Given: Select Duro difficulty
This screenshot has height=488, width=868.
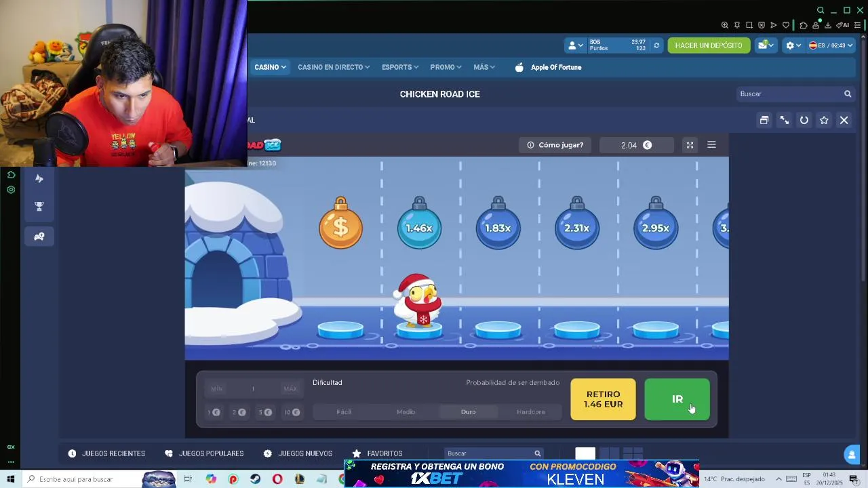Looking at the screenshot, I should pos(468,411).
